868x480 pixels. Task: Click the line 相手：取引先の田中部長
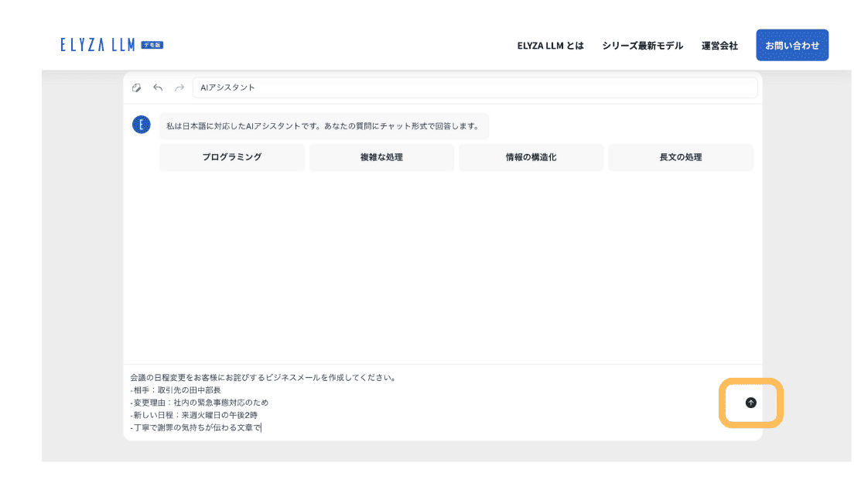coord(176,390)
